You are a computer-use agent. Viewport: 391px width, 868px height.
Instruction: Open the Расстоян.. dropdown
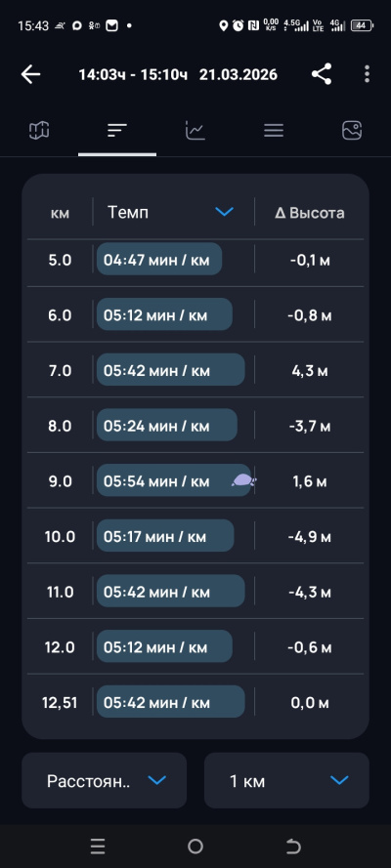[105, 780]
